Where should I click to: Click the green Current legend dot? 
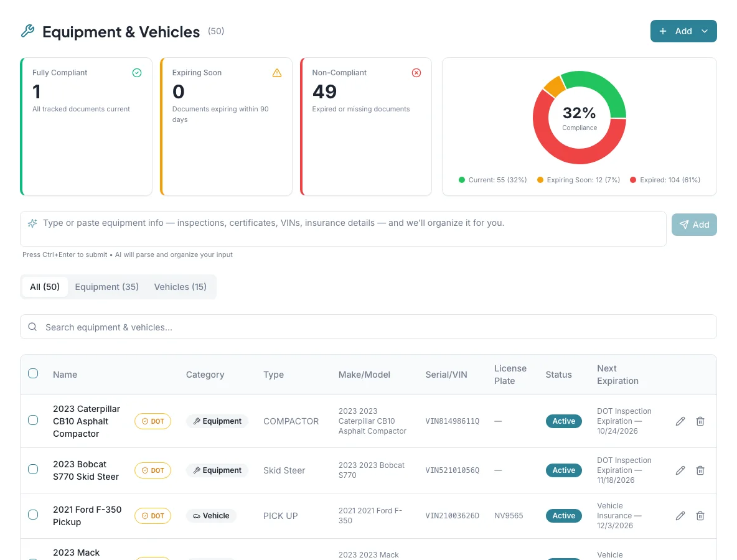[x=462, y=180]
